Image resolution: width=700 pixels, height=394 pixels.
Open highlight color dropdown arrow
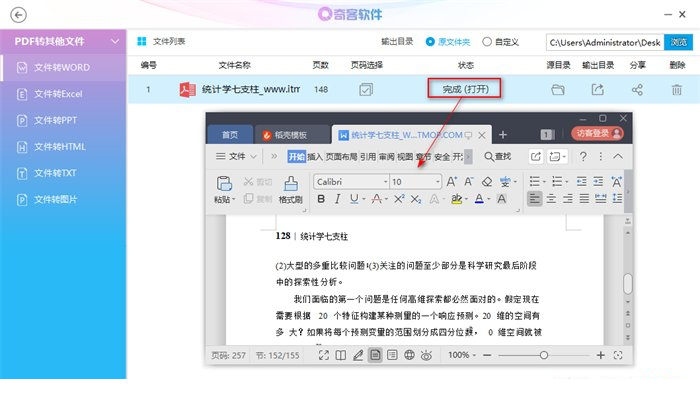[x=467, y=199]
